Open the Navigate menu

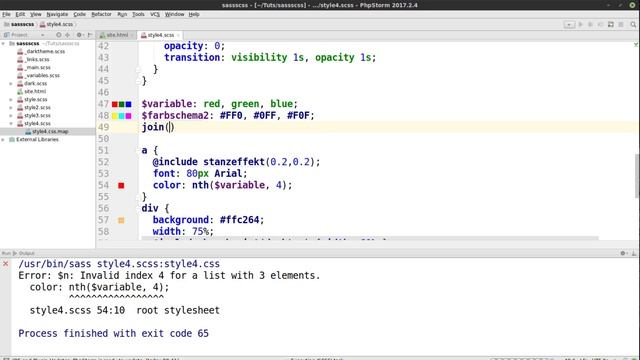(57, 14)
